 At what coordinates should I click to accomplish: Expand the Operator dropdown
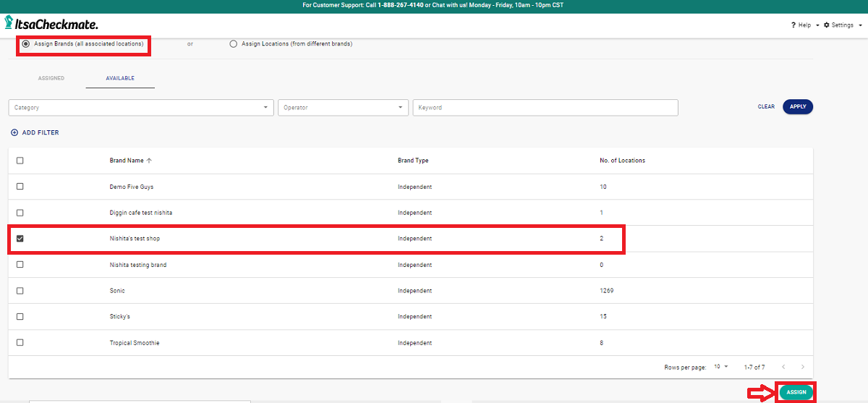[x=343, y=108]
